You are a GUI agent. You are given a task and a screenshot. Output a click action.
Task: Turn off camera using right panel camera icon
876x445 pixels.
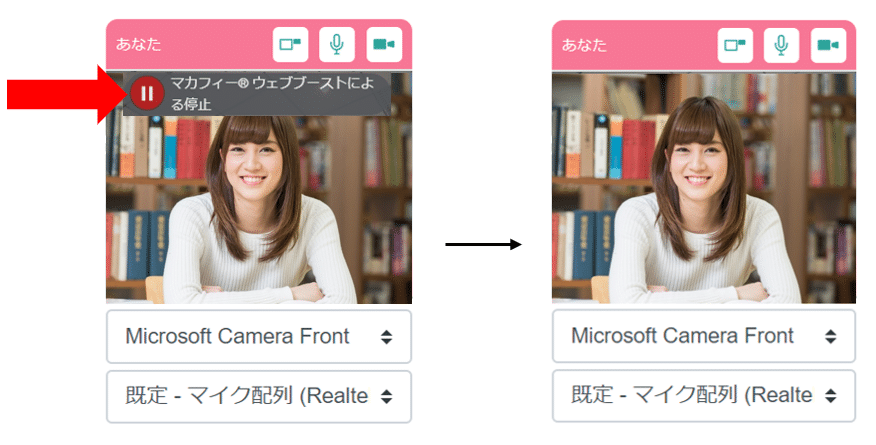click(829, 45)
